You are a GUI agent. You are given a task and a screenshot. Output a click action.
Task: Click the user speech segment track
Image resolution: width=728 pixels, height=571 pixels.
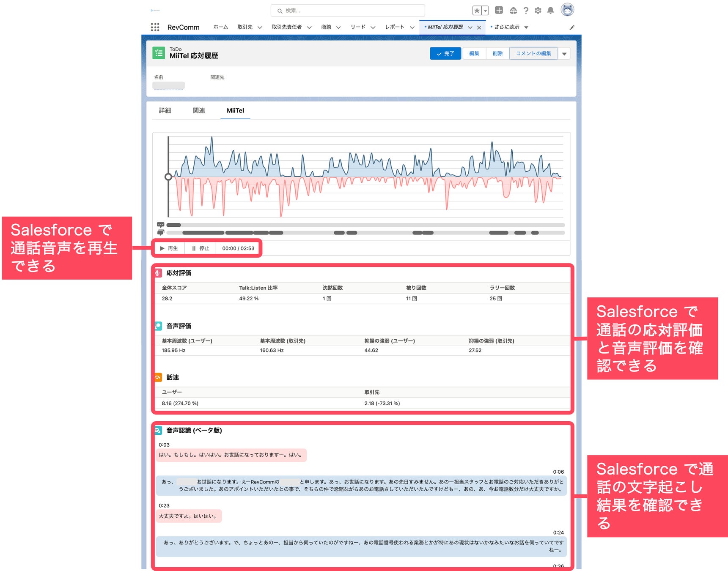point(365,233)
